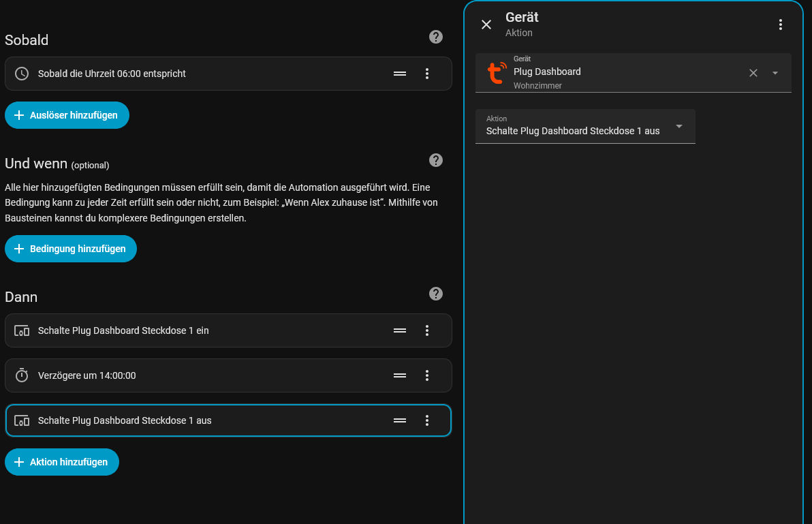Grab the drag handle of Steckdose 1 ein
Viewport: 812px width, 524px height.
tap(400, 330)
